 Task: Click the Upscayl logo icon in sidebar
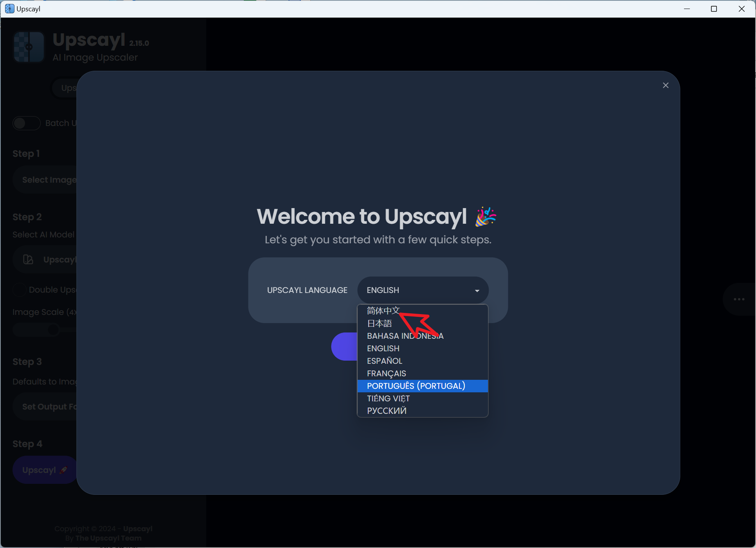tap(29, 47)
